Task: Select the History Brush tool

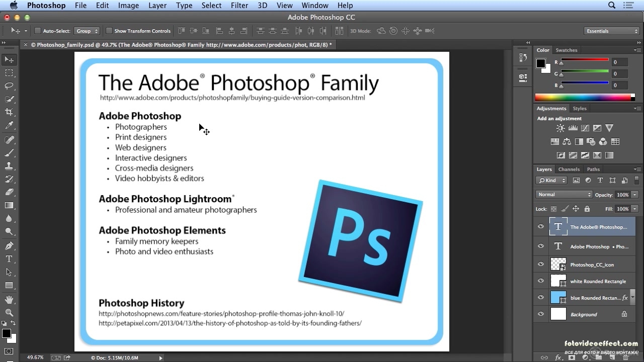Action: (x=9, y=179)
